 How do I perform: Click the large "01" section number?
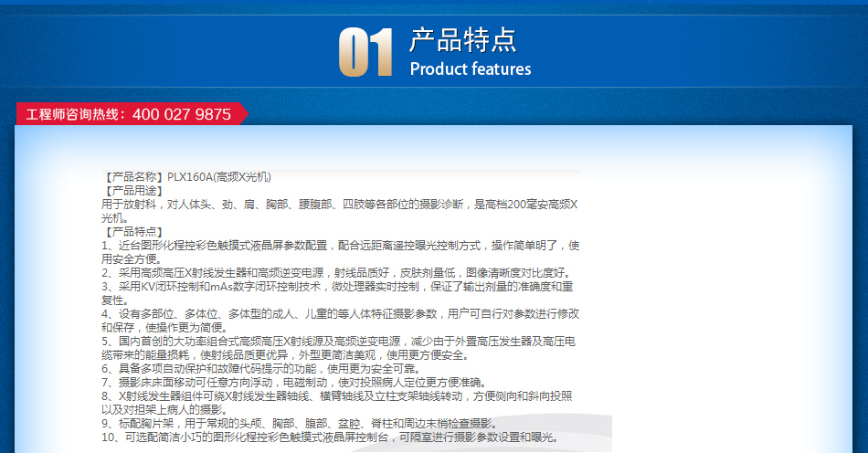[x=365, y=52]
